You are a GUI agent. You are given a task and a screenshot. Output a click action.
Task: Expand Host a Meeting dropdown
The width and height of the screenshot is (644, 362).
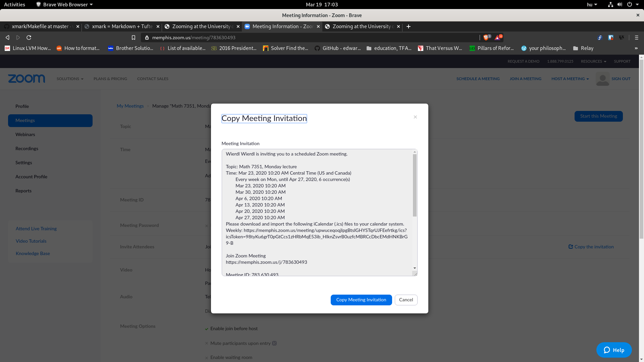[x=570, y=79]
